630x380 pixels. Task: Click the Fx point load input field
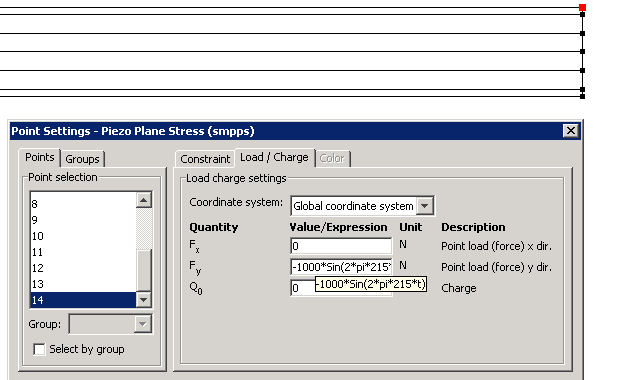341,246
